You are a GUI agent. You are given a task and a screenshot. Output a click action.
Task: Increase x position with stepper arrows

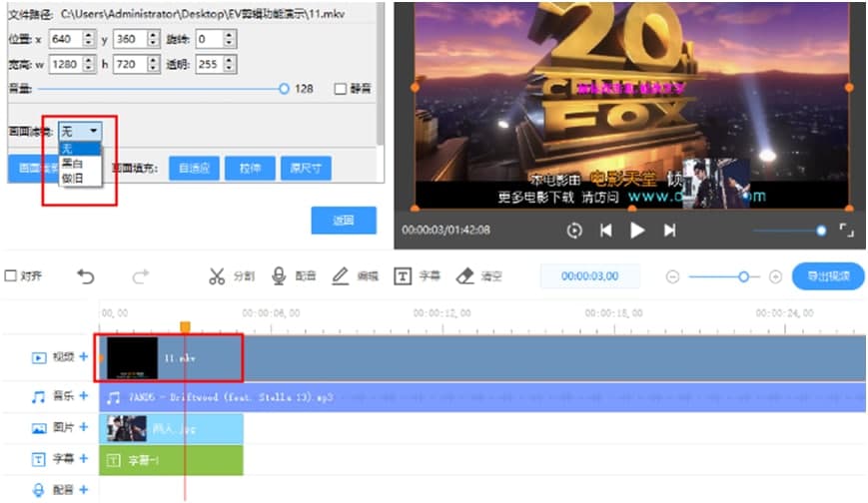tap(89, 34)
